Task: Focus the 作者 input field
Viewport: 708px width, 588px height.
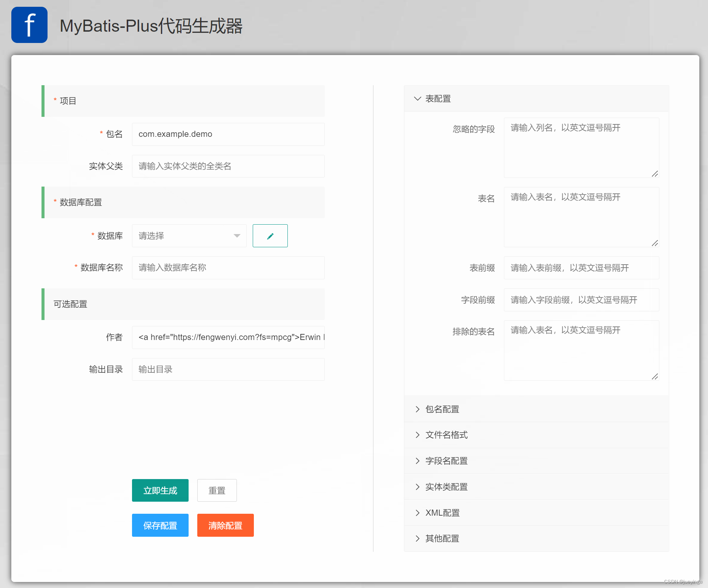Action: pos(228,337)
